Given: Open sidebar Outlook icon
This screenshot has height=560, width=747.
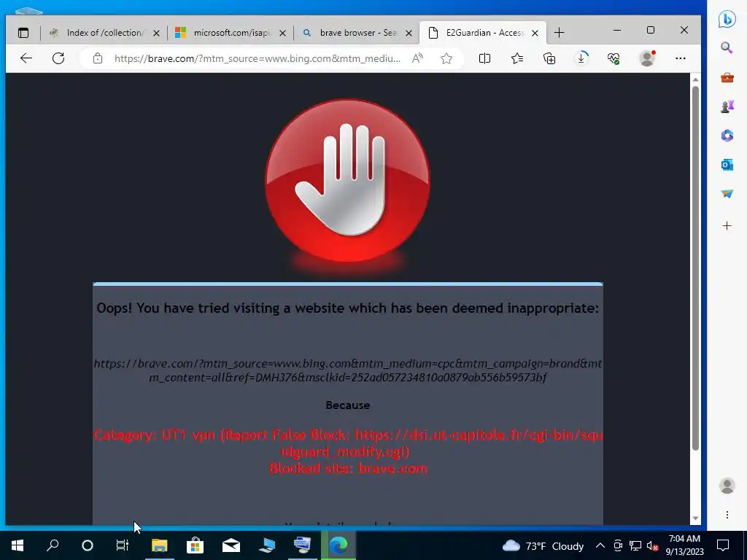Looking at the screenshot, I should coord(727,165).
